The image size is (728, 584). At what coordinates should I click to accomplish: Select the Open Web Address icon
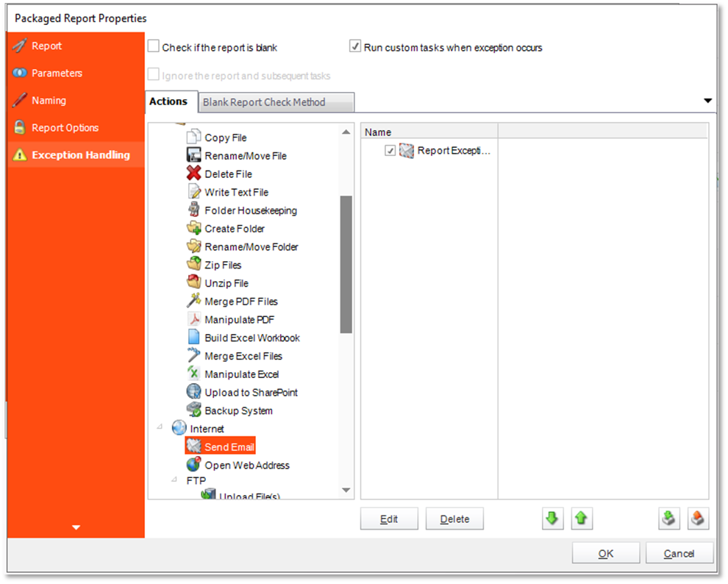(x=193, y=465)
